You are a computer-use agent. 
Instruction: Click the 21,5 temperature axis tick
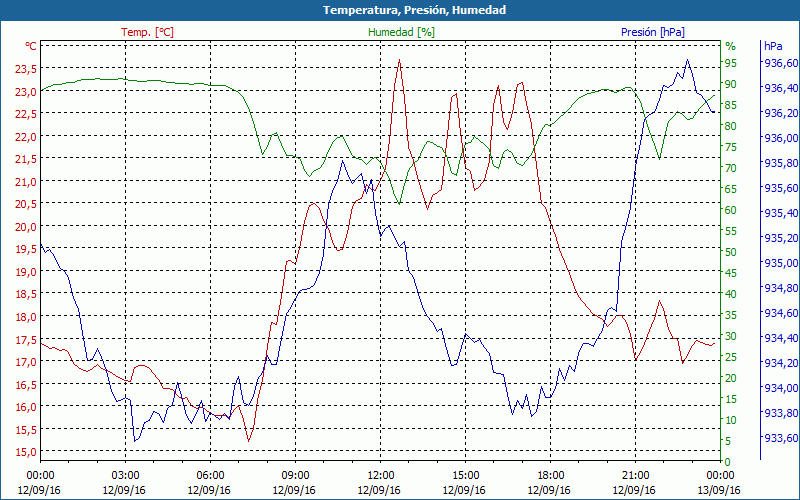click(27, 160)
